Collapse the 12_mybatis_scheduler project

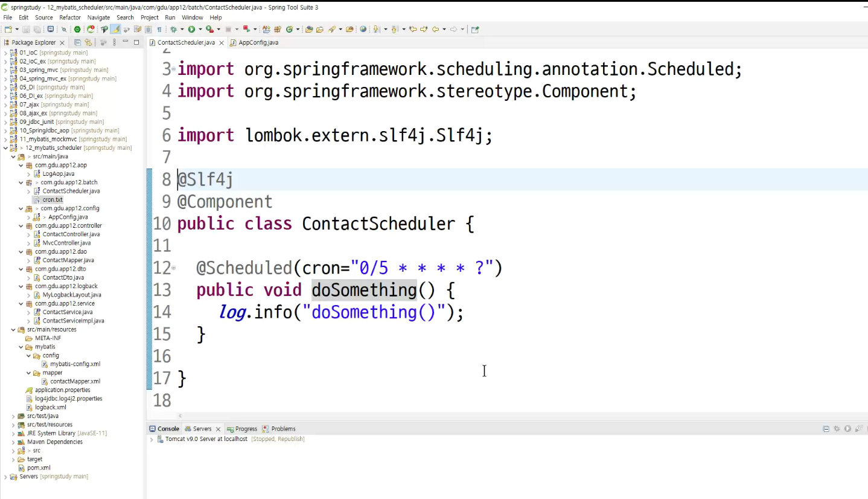pyautogui.click(x=5, y=148)
